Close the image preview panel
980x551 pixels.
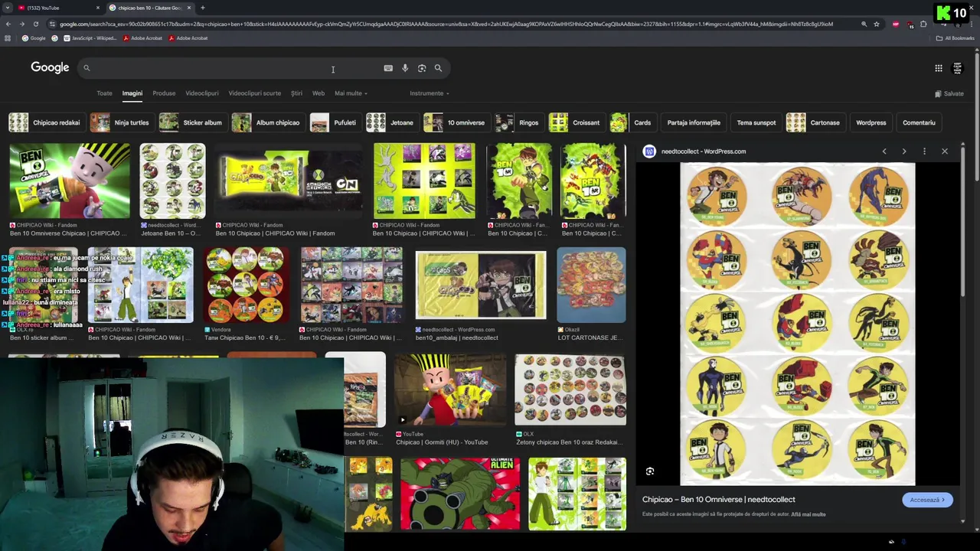click(945, 152)
